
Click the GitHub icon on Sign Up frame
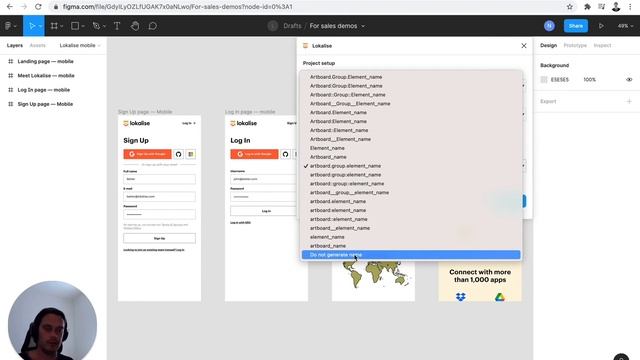coord(178,154)
